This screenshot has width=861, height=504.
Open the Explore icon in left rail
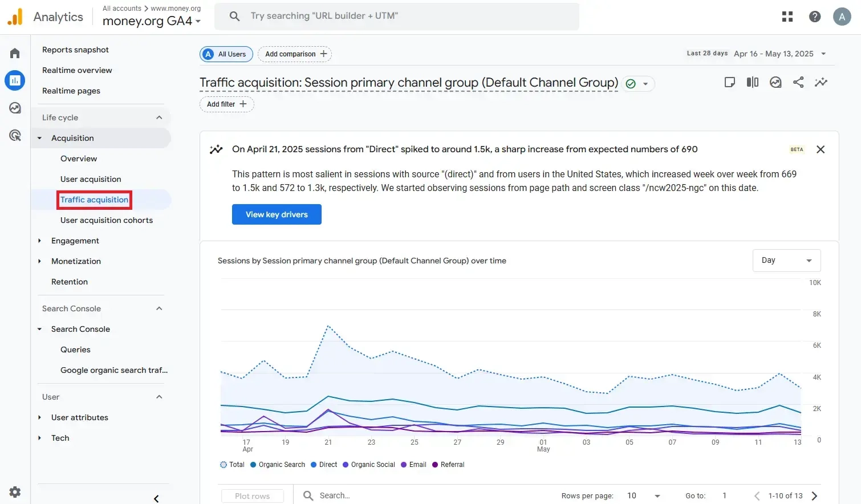[15, 108]
